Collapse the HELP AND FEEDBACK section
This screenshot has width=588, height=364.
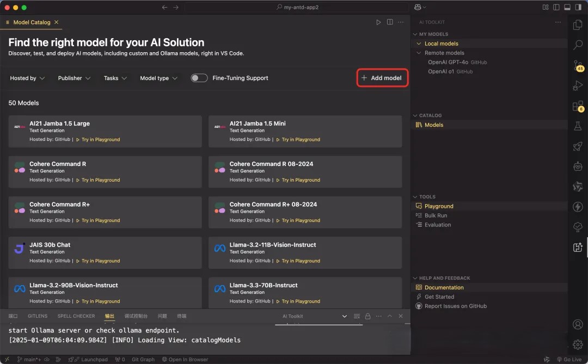pos(415,278)
